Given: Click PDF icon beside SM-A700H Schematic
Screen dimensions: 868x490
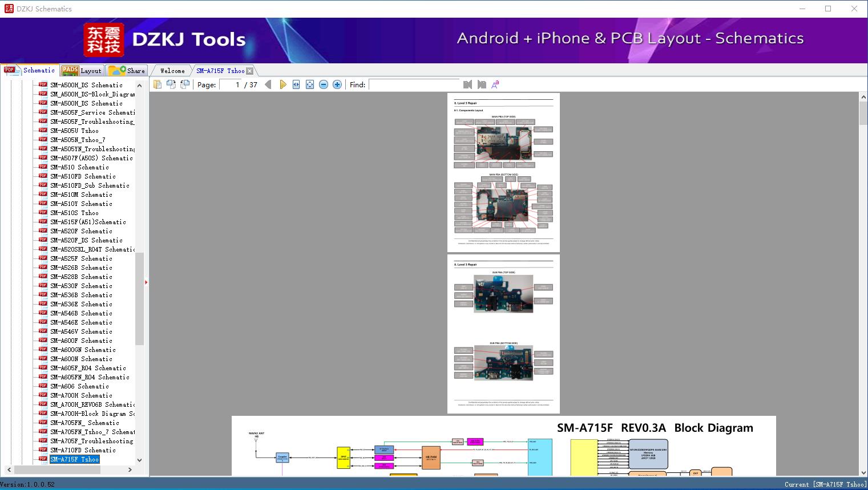Looking at the screenshot, I should 43,395.
